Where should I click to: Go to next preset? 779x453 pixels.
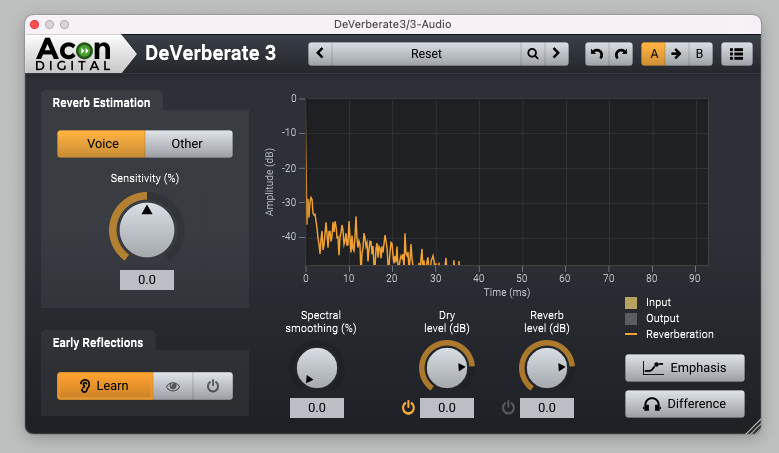(x=556, y=54)
